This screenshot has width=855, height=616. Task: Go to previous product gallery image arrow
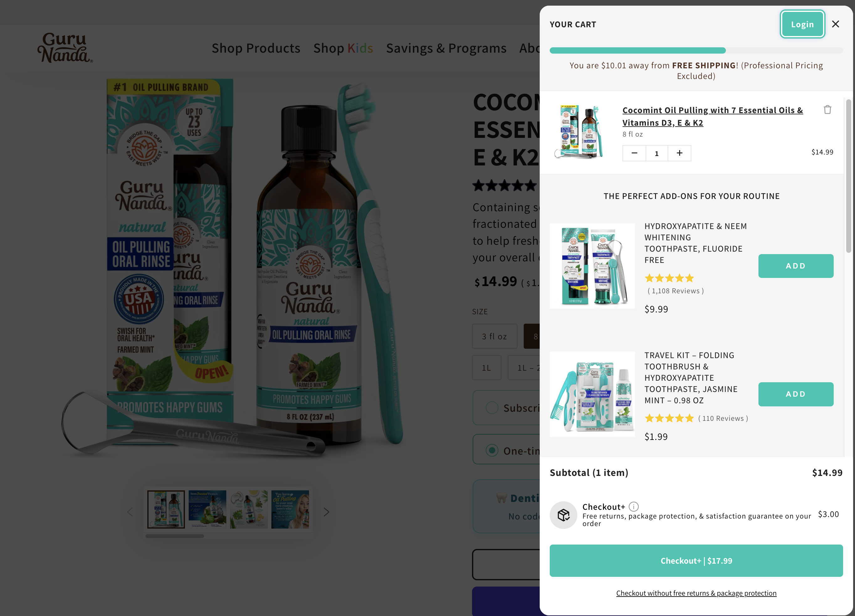coord(130,512)
